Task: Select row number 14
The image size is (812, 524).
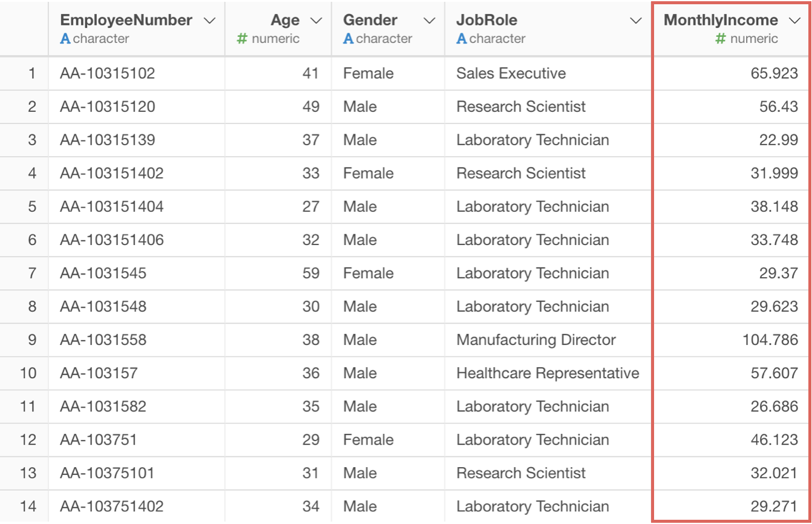Action: tap(24, 506)
